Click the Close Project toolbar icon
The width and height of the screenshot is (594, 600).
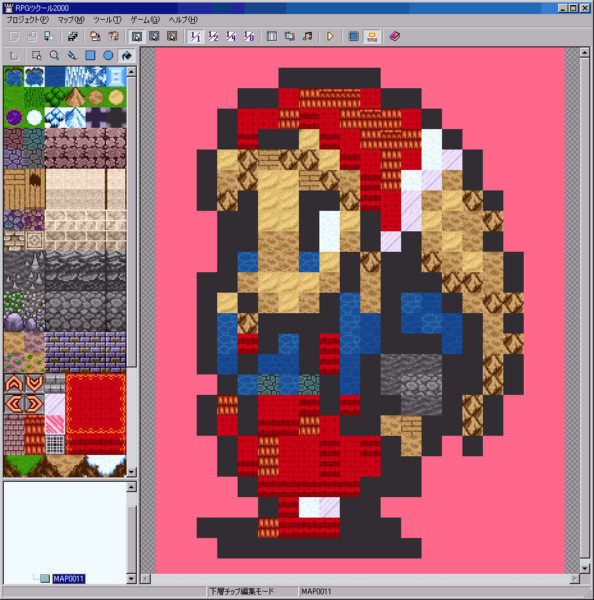pyautogui.click(x=49, y=36)
